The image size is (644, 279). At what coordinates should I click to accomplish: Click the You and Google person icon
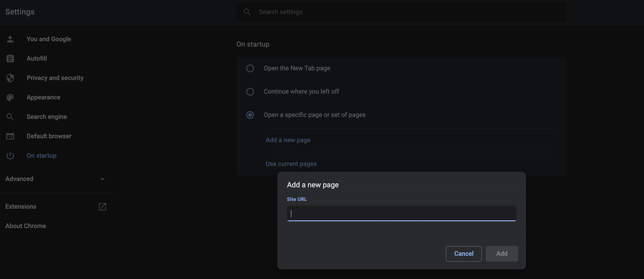point(10,39)
